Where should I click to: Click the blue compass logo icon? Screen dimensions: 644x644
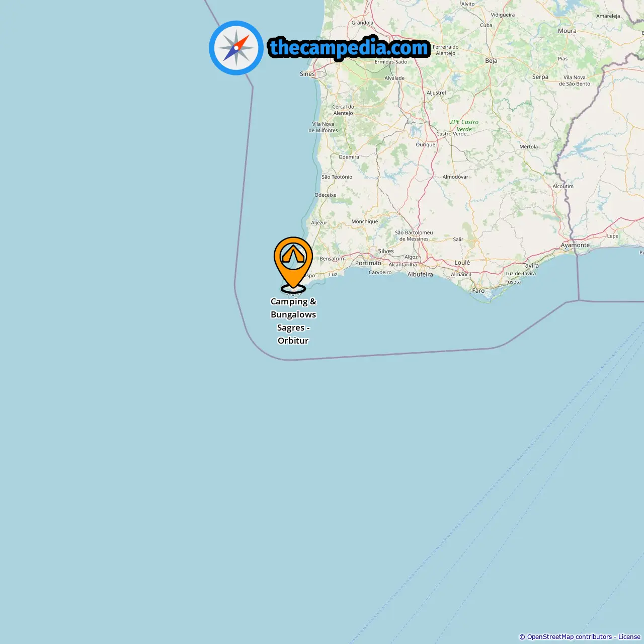point(236,48)
